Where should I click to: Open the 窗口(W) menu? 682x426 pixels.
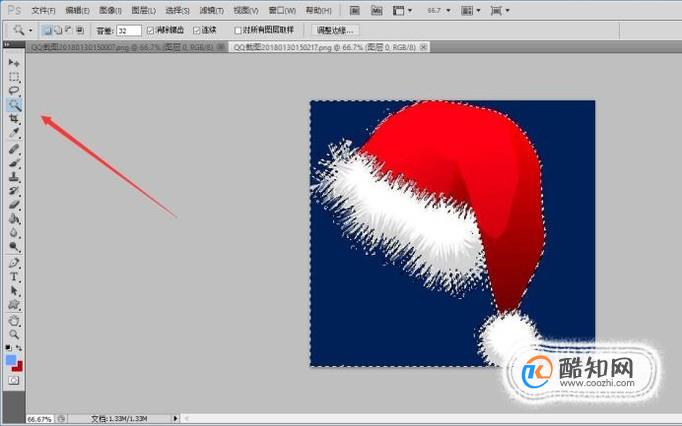tap(282, 10)
